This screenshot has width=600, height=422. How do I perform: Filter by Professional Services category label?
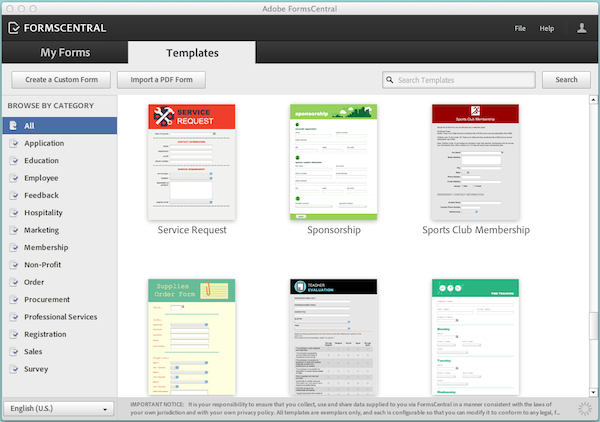pos(60,317)
